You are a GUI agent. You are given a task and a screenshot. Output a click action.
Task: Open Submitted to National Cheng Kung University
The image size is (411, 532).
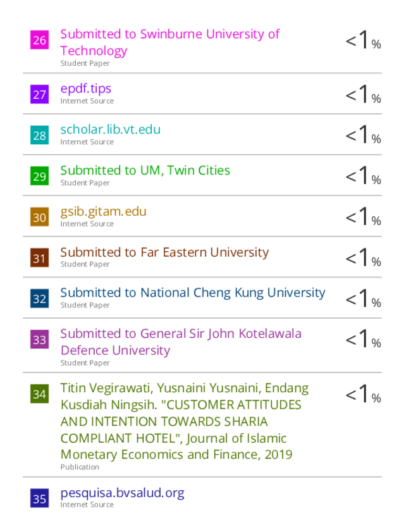coord(193,293)
